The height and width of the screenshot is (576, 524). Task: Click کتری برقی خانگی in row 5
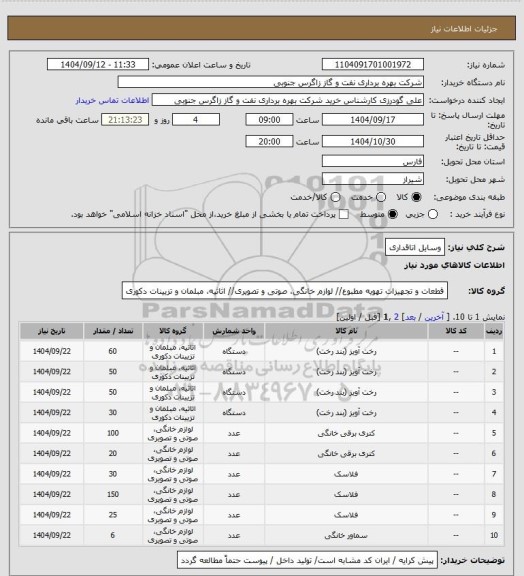point(346,433)
